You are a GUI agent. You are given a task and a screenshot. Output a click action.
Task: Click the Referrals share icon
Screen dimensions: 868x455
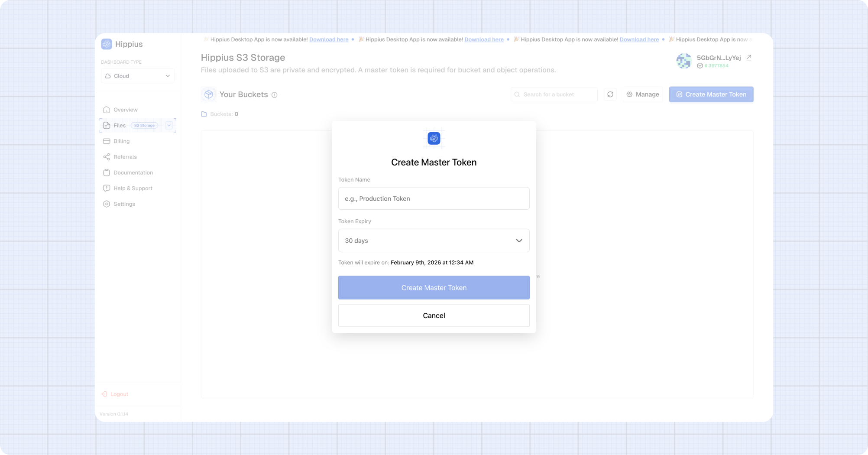pos(107,156)
